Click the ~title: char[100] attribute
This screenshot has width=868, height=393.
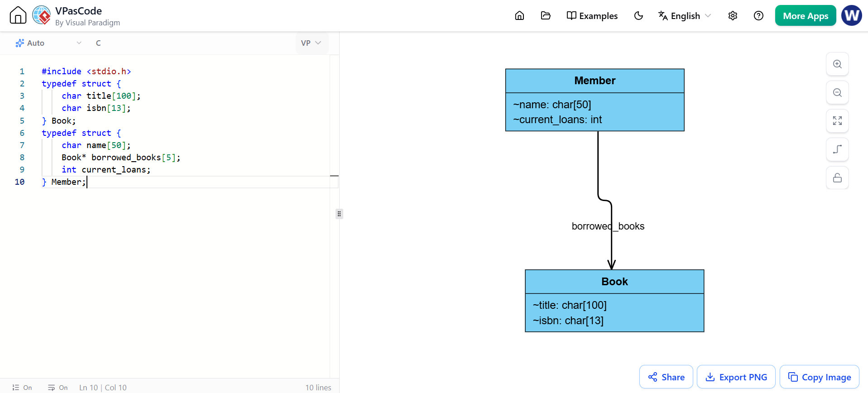570,305
